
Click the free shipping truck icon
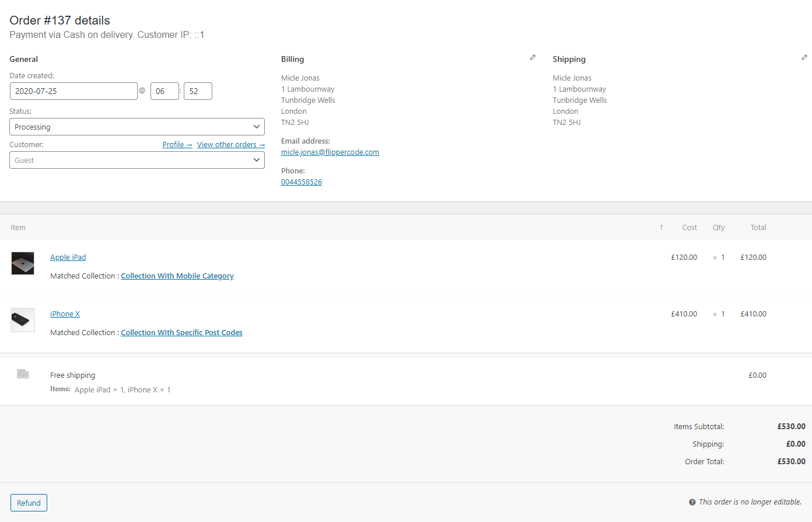coord(23,374)
